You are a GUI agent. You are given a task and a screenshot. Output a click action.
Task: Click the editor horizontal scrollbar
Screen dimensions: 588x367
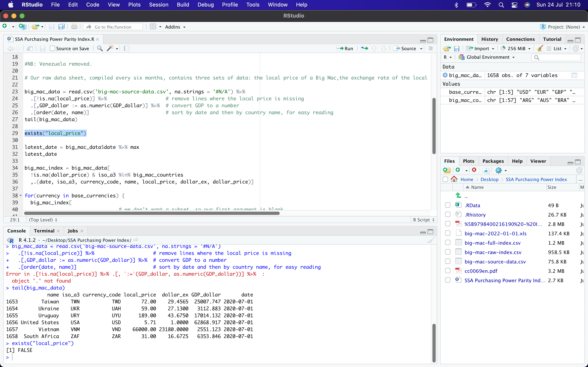tap(152, 213)
